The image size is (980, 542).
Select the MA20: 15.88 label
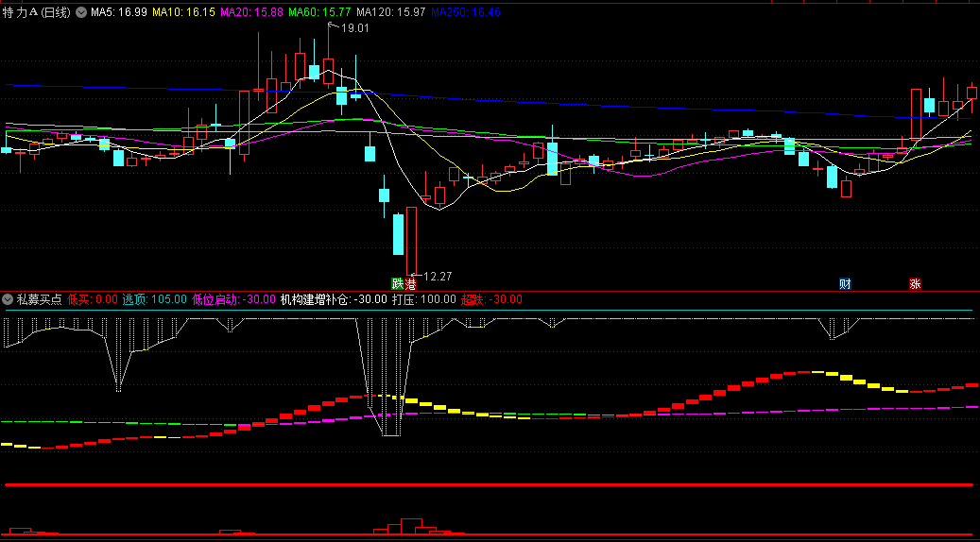pyautogui.click(x=252, y=12)
